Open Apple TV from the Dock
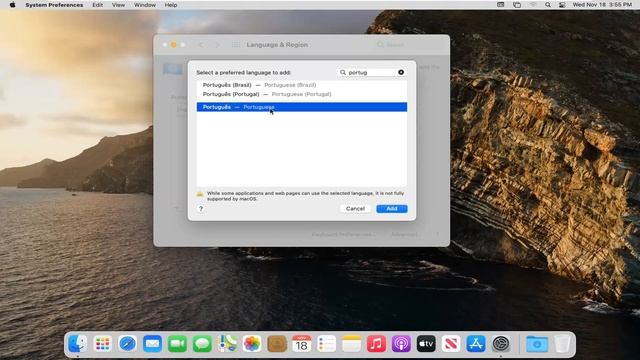The image size is (640, 360). (426, 344)
